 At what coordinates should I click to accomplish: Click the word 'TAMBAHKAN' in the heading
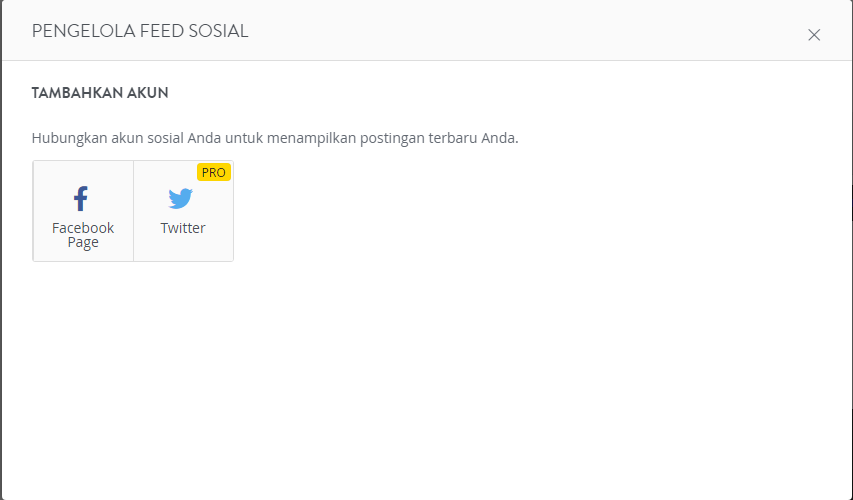[77, 93]
